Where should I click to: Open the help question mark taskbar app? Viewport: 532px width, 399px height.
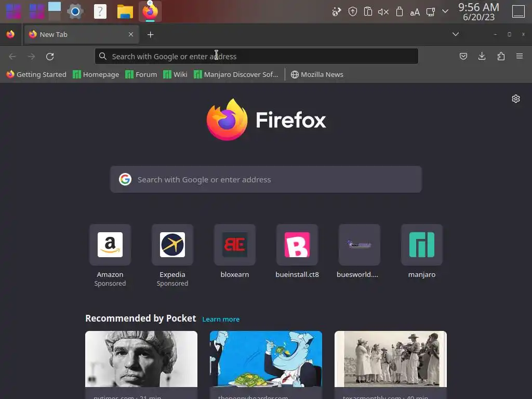click(100, 11)
